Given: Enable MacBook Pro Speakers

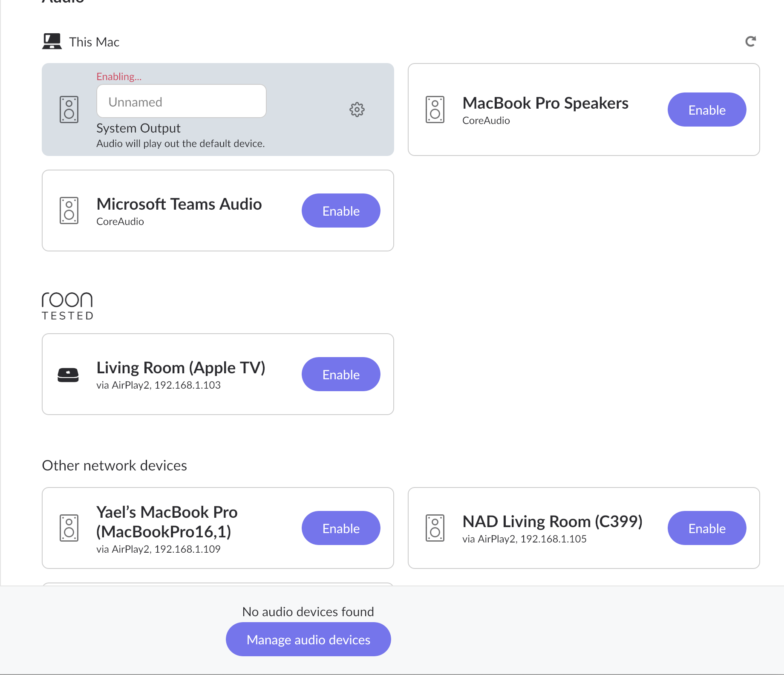Looking at the screenshot, I should (707, 110).
